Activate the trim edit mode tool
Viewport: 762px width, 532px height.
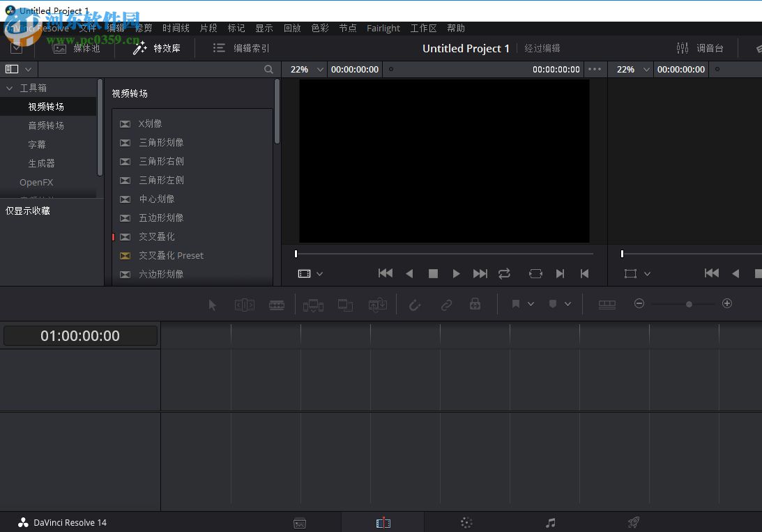coord(245,304)
